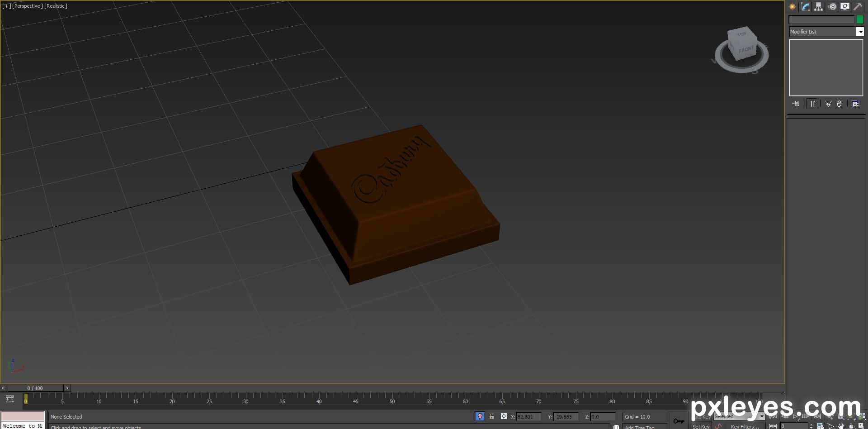The width and height of the screenshot is (868, 429).
Task: Click the pink MAXScript listener field
Action: tap(23, 416)
